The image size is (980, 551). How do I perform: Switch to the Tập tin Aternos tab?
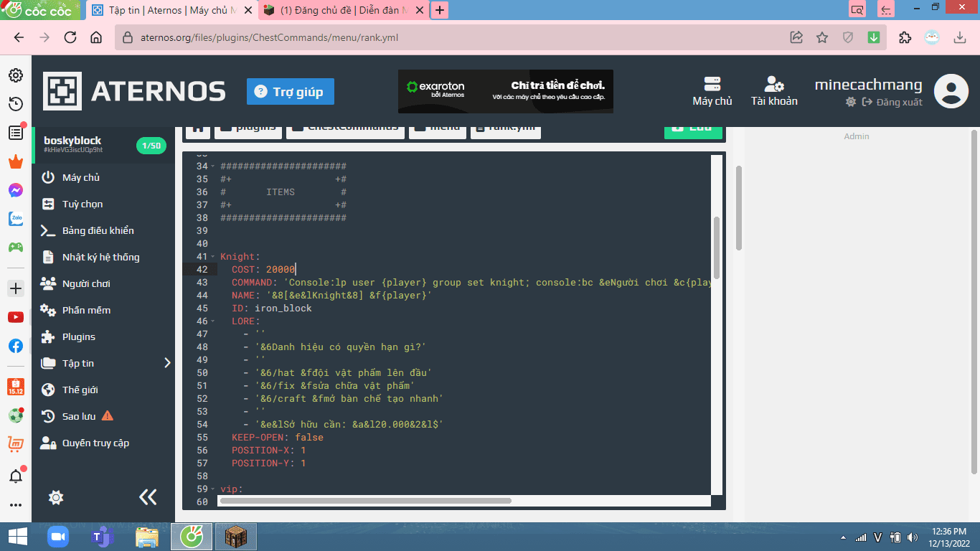click(173, 11)
